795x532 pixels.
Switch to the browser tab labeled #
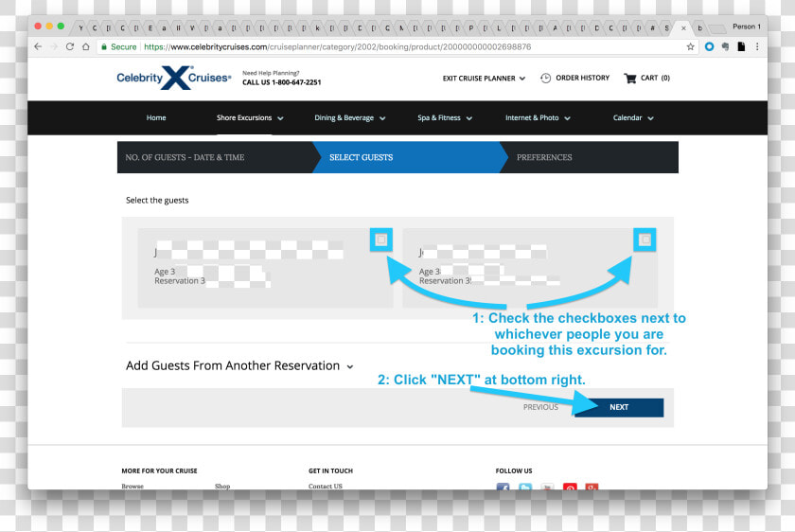(x=652, y=28)
